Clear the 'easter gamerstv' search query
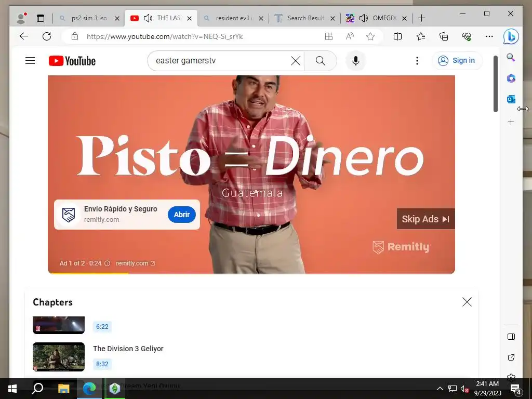The width and height of the screenshot is (532, 399). point(296,61)
